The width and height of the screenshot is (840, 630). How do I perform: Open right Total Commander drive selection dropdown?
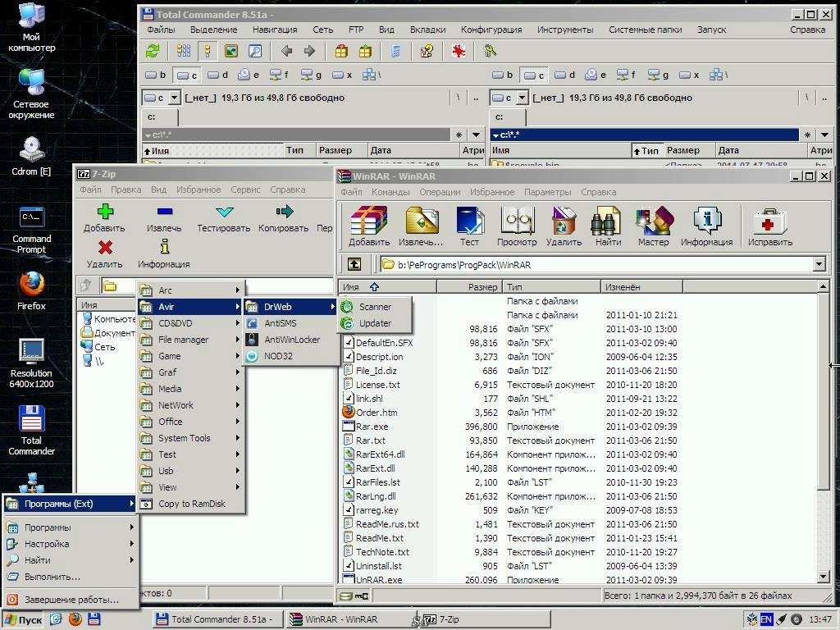tap(522, 98)
